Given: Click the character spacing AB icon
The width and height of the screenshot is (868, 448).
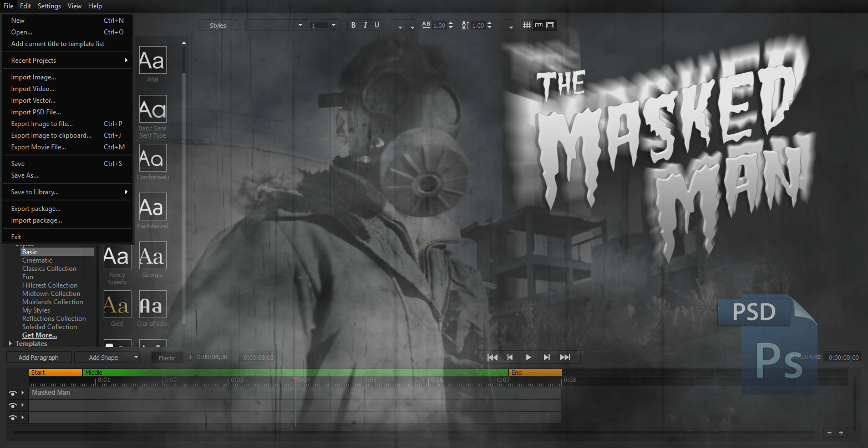Looking at the screenshot, I should 426,25.
